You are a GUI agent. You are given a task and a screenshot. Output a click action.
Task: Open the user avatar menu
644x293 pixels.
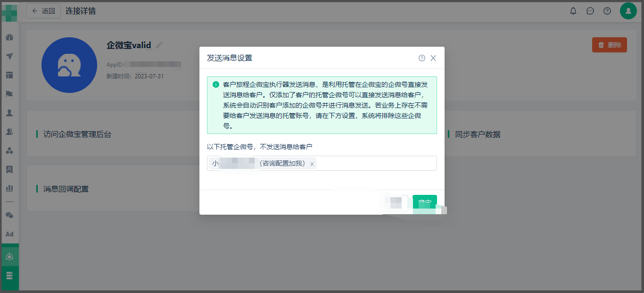628,11
